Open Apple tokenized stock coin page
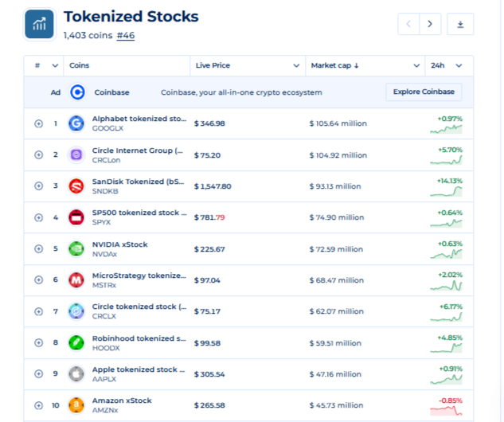 tap(139, 369)
